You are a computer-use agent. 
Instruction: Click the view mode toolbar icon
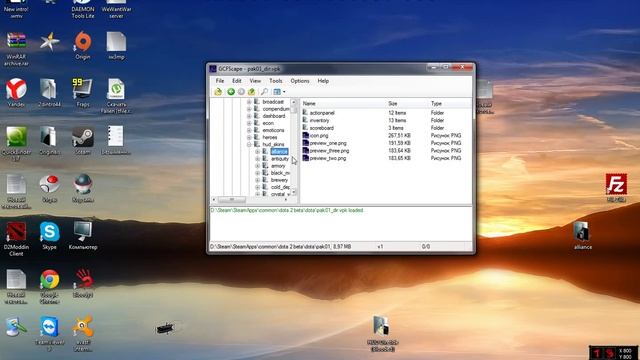pos(277,92)
